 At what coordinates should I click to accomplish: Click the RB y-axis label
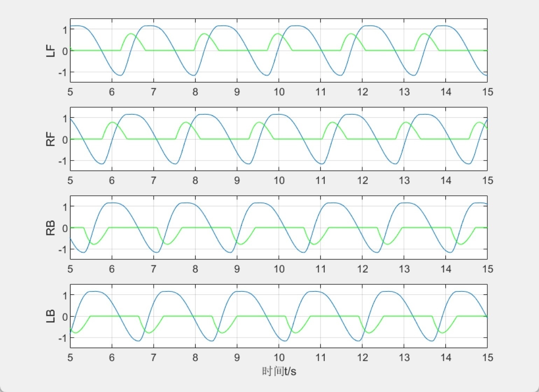(x=51, y=228)
